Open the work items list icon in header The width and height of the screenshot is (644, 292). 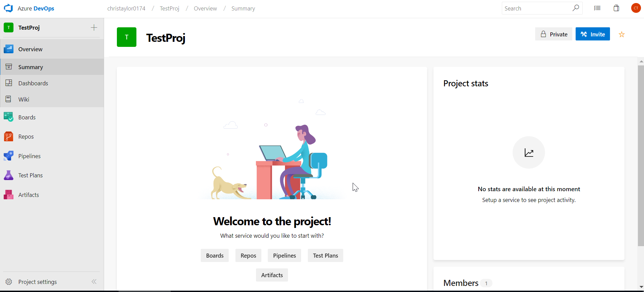[x=597, y=8]
